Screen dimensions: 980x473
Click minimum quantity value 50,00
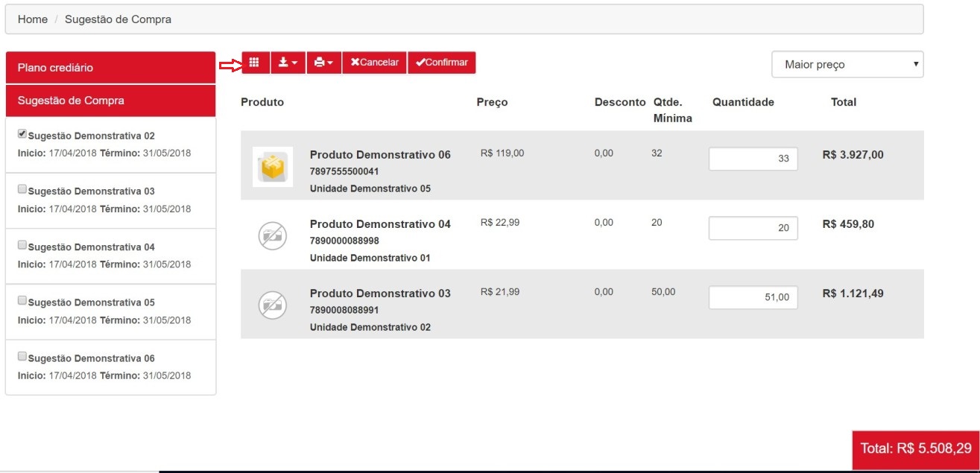[x=663, y=292]
